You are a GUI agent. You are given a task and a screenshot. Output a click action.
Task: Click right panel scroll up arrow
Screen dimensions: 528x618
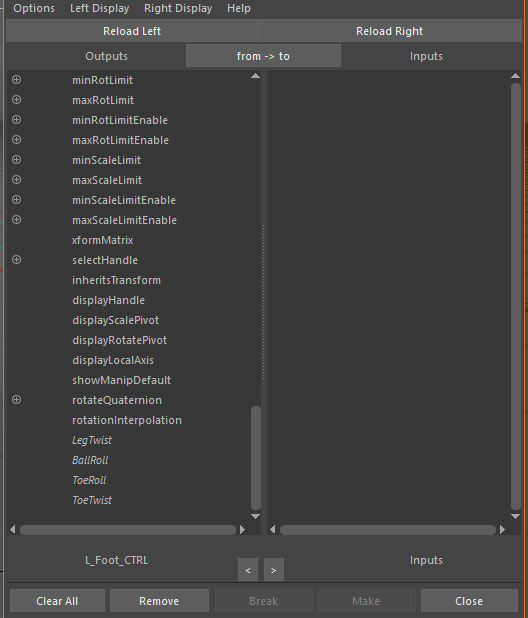pos(515,76)
